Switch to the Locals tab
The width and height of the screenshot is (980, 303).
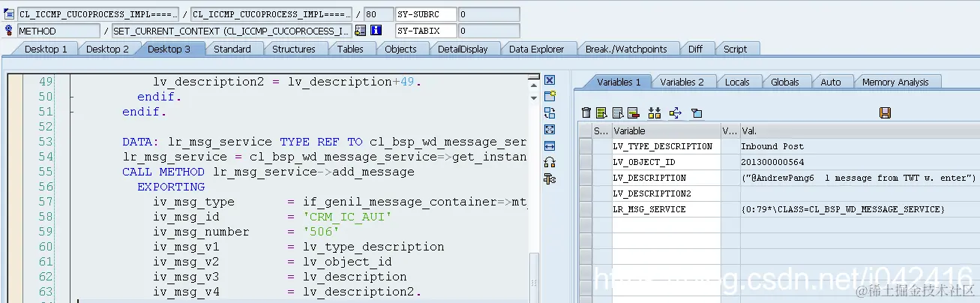(737, 82)
